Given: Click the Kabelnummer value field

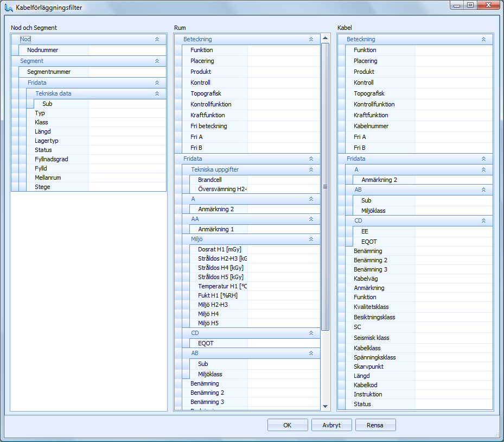Looking at the screenshot, I should coord(454,126).
